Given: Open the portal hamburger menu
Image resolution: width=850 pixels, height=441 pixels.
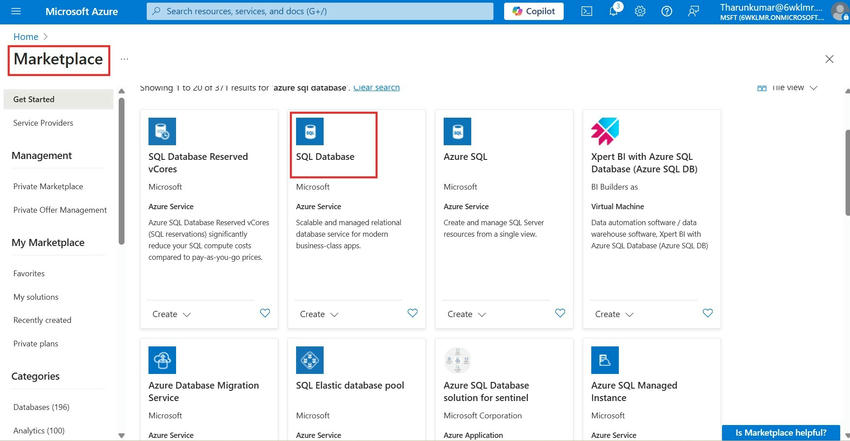Looking at the screenshot, I should (x=16, y=11).
